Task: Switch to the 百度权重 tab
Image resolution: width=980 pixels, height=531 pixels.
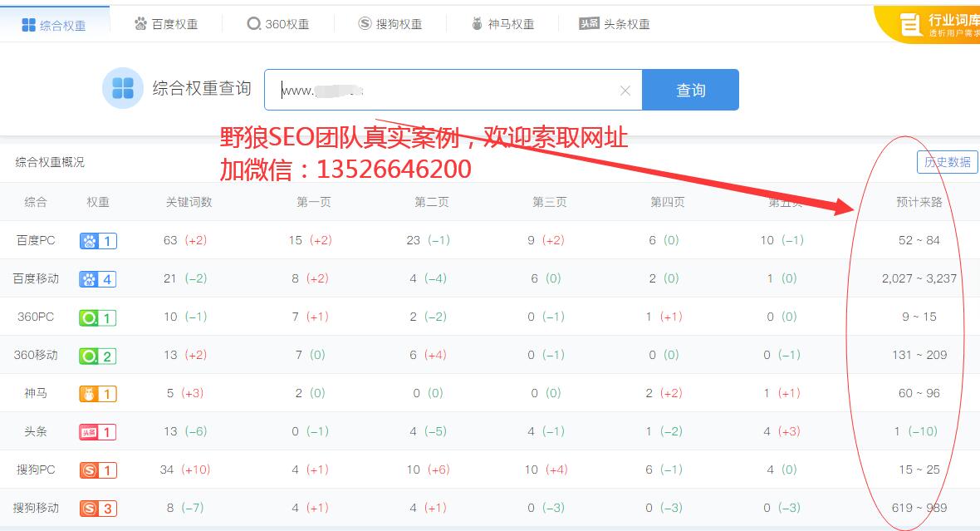Action: pyautogui.click(x=166, y=24)
